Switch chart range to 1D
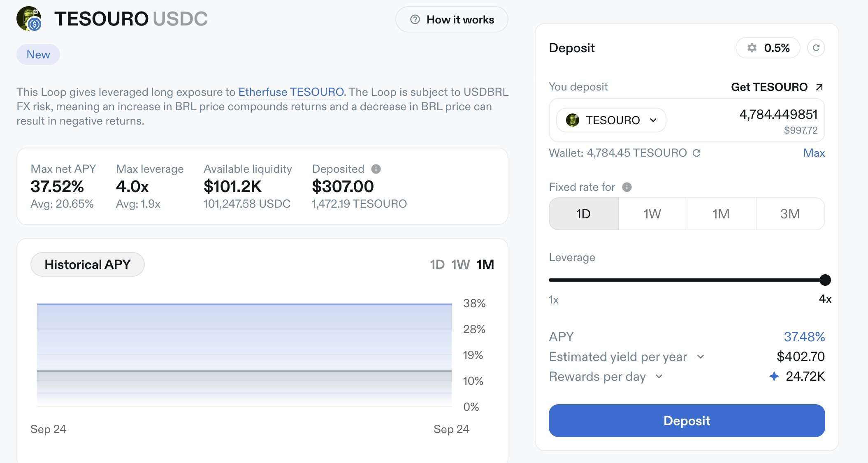 click(437, 264)
